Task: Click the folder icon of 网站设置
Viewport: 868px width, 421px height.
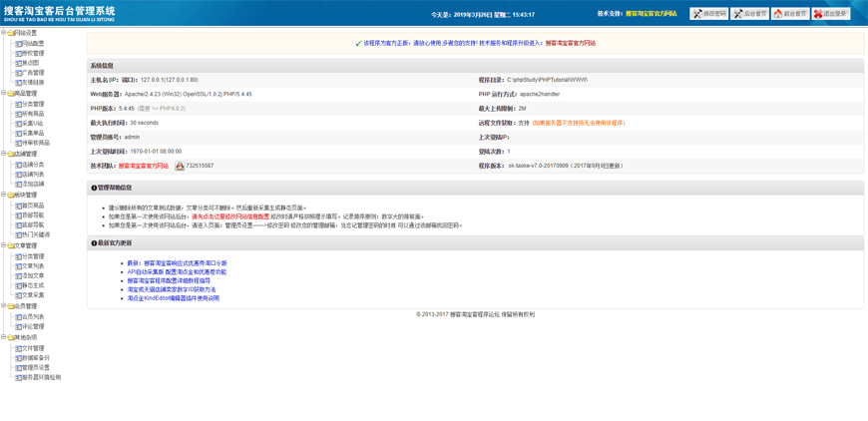Action: pyautogui.click(x=11, y=33)
